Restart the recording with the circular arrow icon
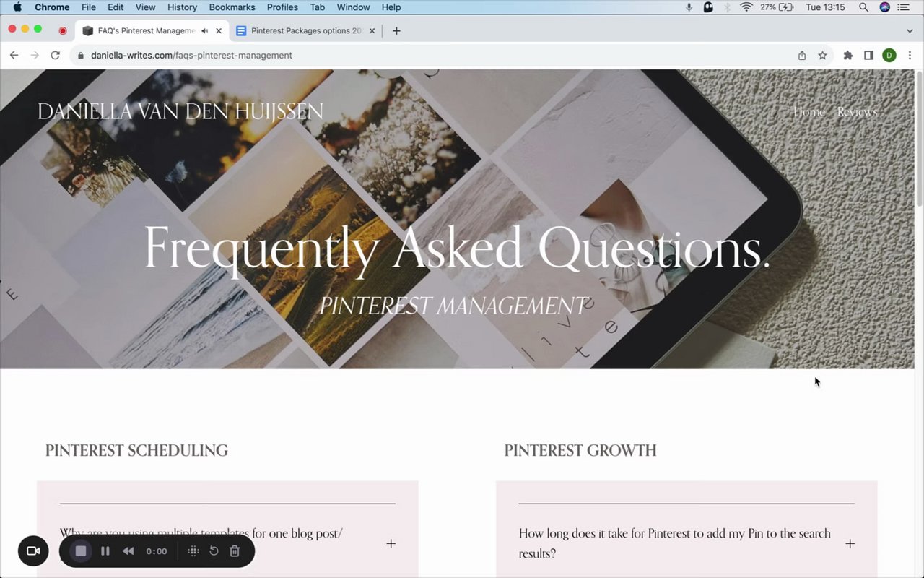The height and width of the screenshot is (578, 924). [214, 551]
